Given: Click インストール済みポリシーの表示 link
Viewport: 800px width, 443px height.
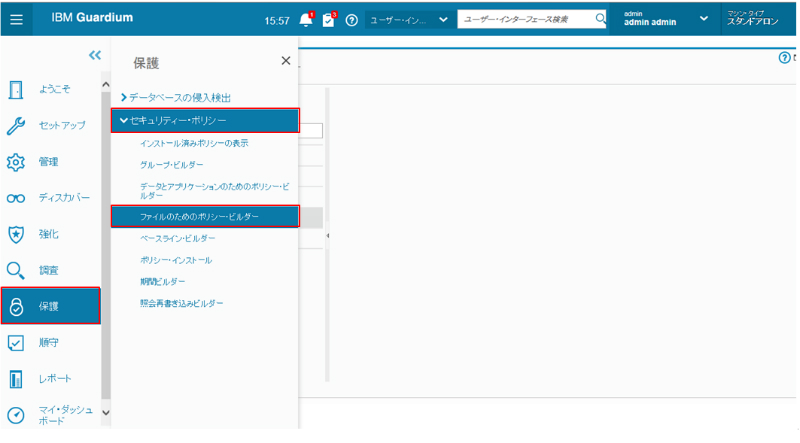Looking at the screenshot, I should tap(194, 143).
